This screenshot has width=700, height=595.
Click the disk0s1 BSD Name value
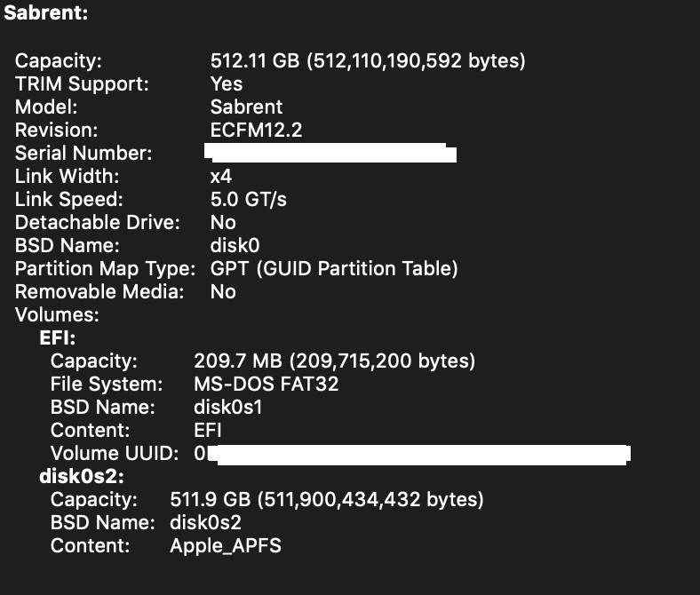click(227, 408)
